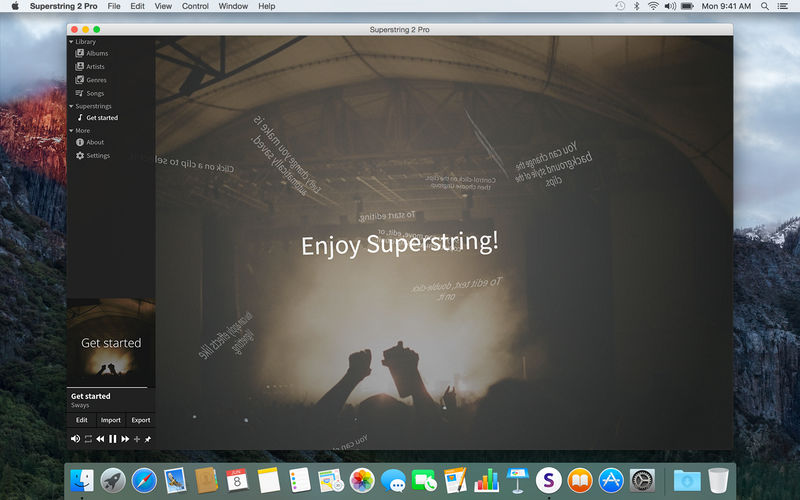Open the Edit menu in menu bar

[137, 6]
